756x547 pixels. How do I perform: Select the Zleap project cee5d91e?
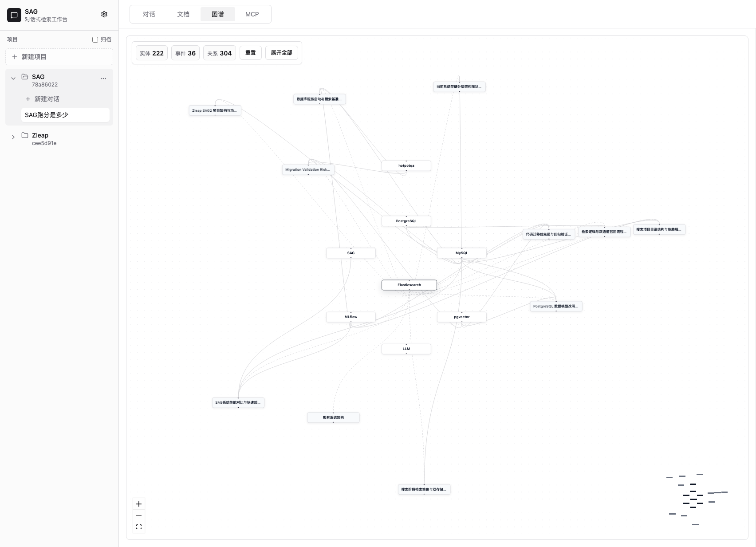click(x=59, y=139)
